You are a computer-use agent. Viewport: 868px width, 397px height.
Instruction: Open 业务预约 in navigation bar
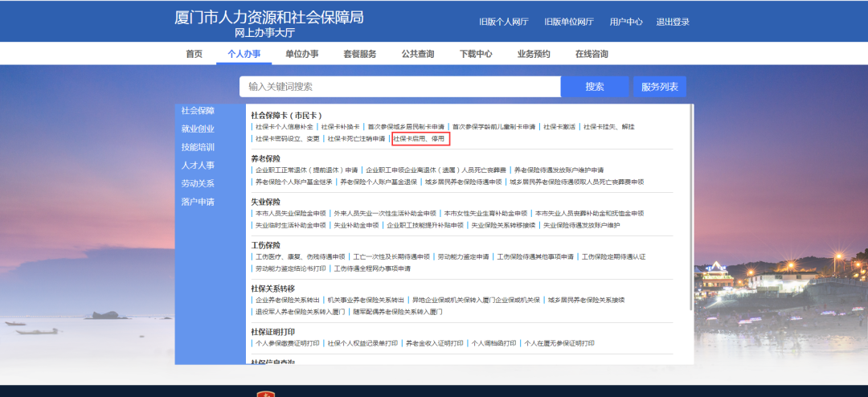tap(534, 54)
